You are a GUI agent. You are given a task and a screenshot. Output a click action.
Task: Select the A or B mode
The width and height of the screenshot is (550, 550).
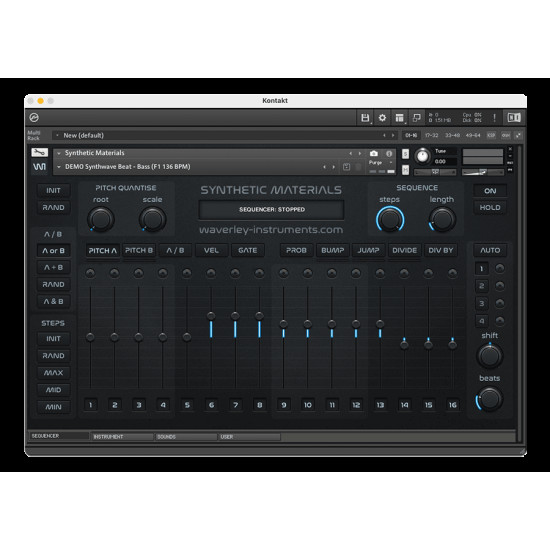(54, 250)
